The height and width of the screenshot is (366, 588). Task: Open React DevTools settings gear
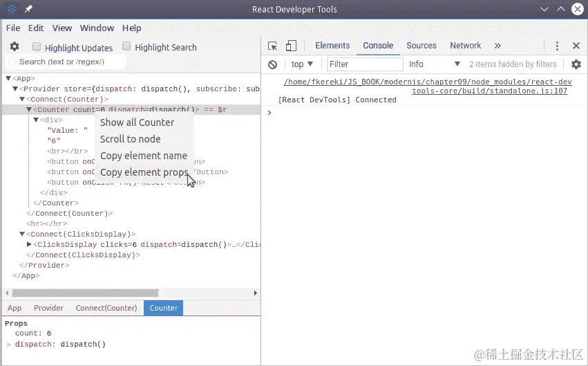tap(15, 46)
